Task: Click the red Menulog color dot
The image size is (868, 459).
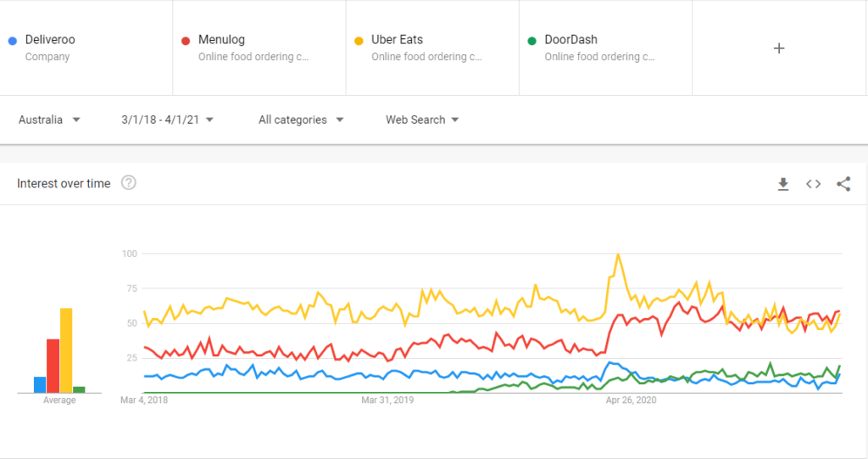Action: coord(186,41)
